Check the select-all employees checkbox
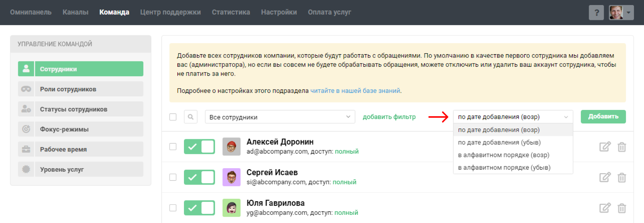 173,117
